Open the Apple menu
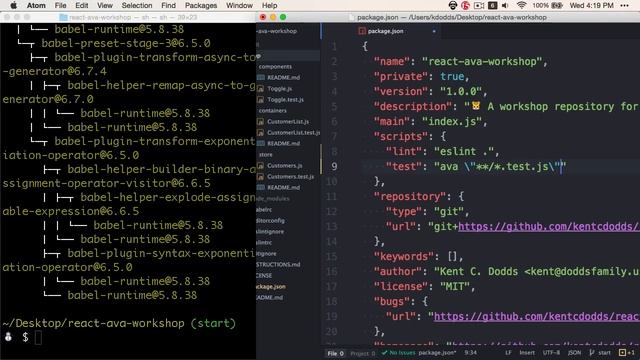The width and height of the screenshot is (640, 360). coord(13,5)
